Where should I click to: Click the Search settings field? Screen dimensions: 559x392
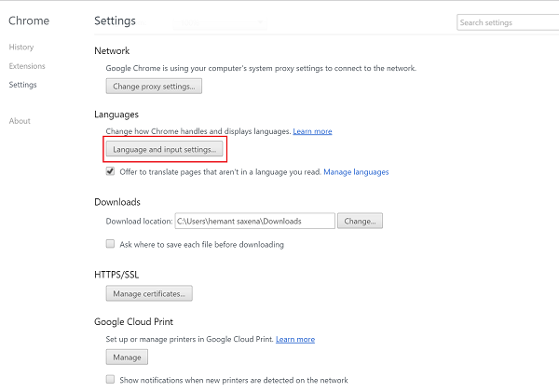(x=508, y=22)
